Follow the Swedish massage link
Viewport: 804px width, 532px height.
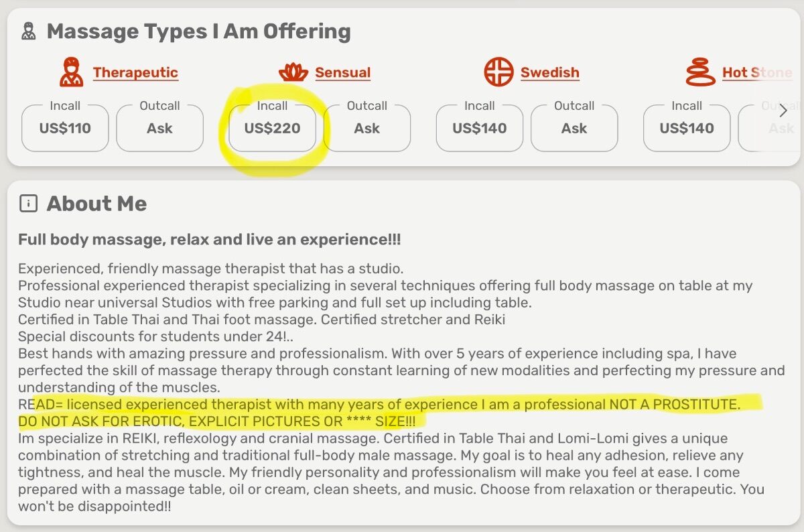(x=549, y=72)
